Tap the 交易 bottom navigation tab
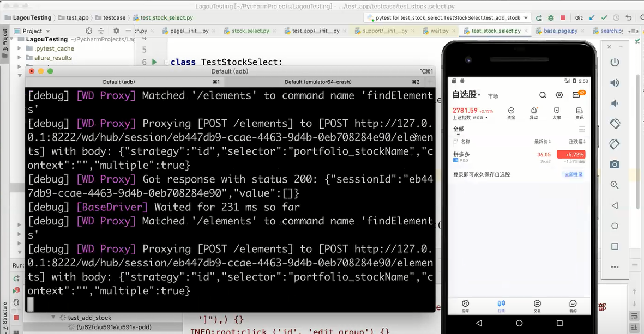 pos(537,306)
